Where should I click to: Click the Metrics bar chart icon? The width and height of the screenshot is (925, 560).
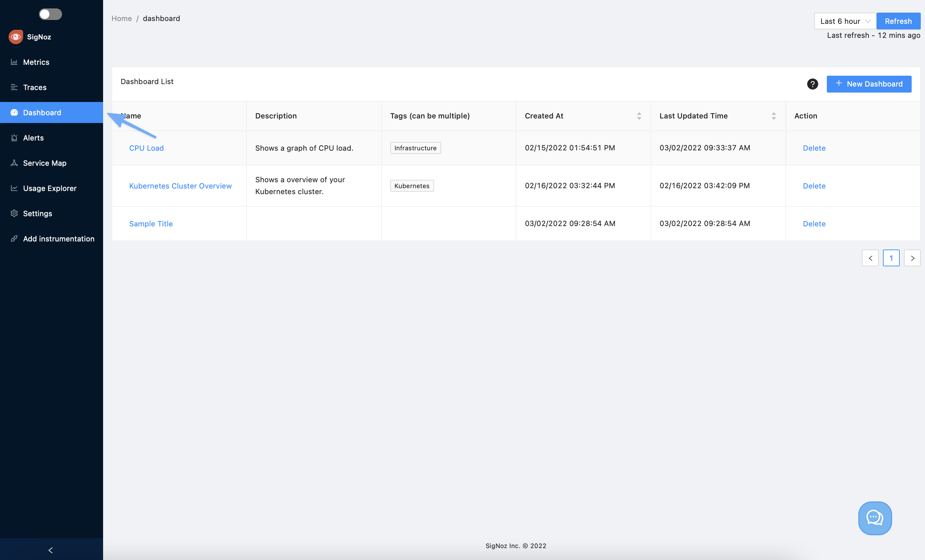click(14, 62)
